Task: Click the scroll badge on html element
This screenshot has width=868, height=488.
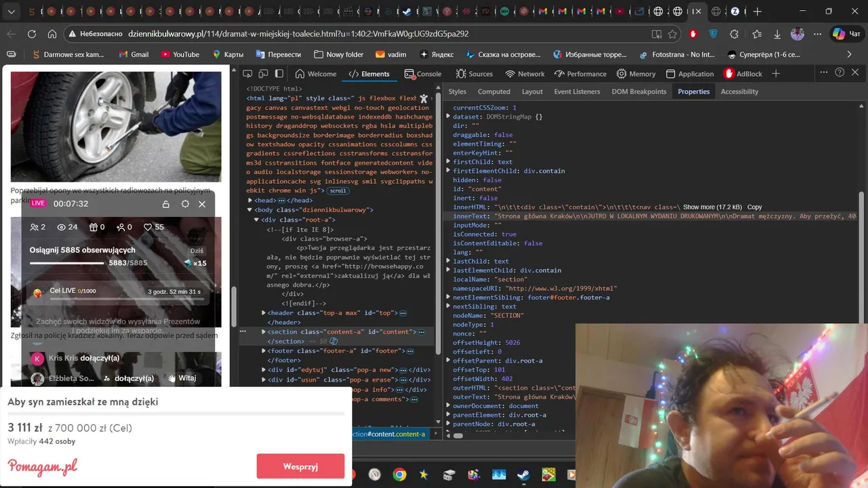Action: pos(338,191)
